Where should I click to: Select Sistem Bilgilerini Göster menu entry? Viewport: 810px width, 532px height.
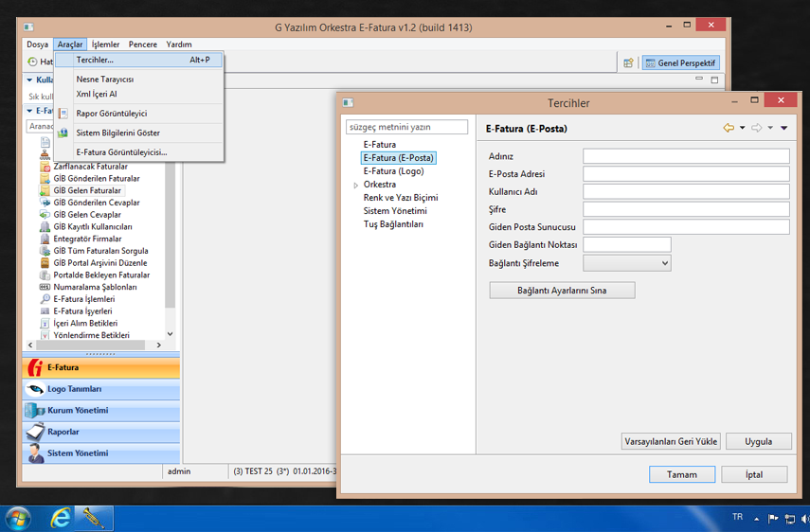(117, 133)
